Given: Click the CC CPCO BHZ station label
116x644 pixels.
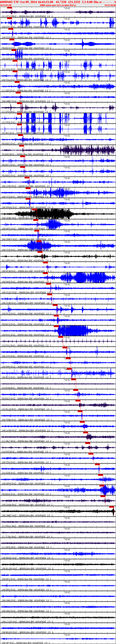Looking at the screenshot, I should tap(27, 16).
